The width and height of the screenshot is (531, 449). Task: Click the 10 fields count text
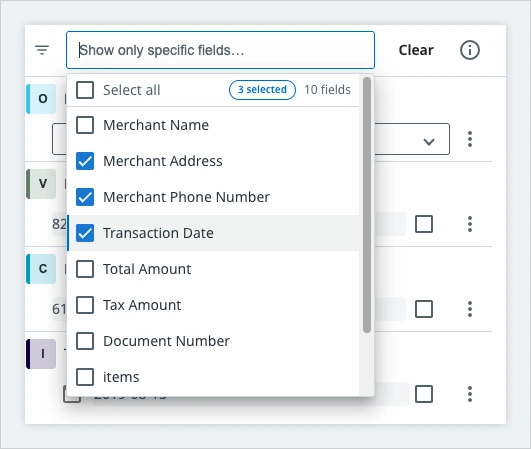[327, 90]
